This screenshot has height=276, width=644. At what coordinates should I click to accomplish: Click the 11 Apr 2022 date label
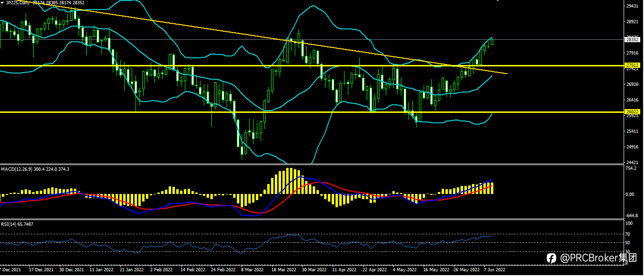click(x=344, y=269)
